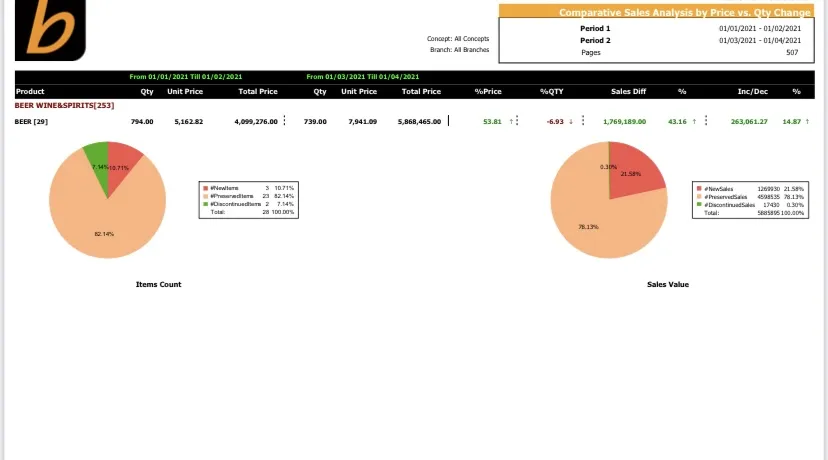Click the up arrow beside 14.87
This screenshot has width=828, height=460.
coord(807,121)
